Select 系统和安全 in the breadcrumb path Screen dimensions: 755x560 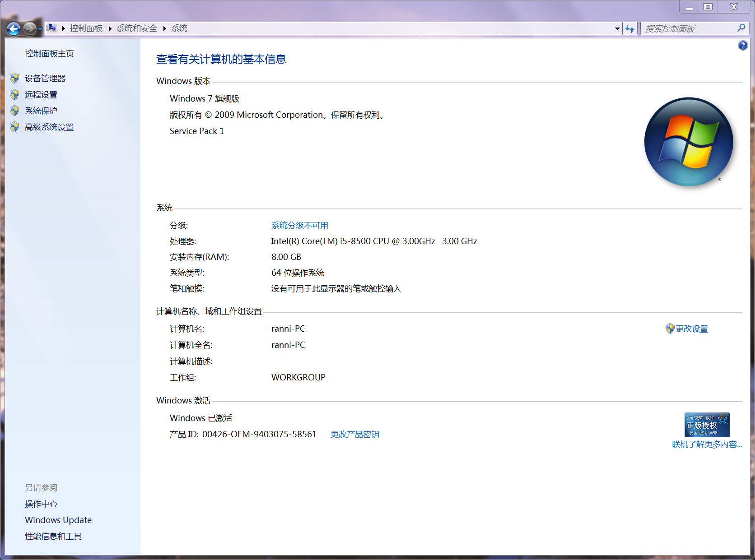point(137,28)
